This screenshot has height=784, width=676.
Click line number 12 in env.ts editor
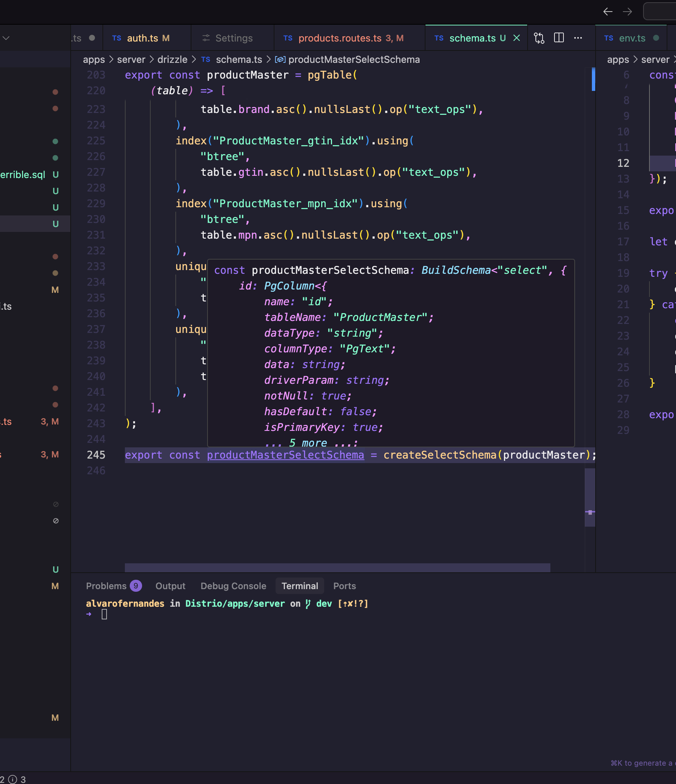coord(623,163)
